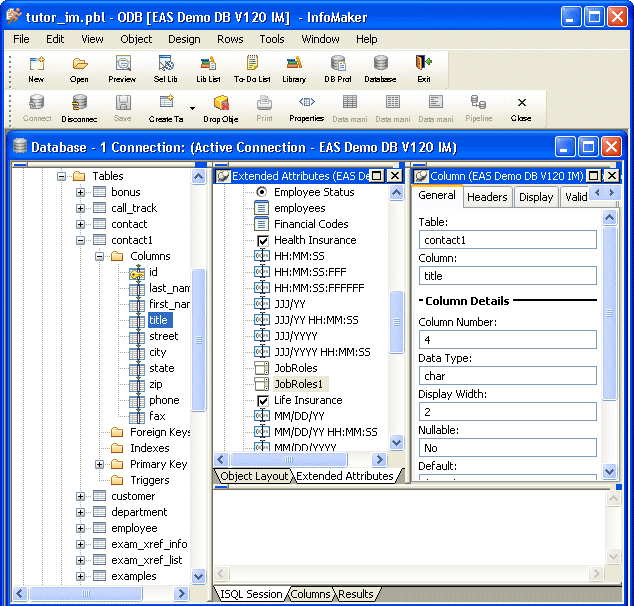This screenshot has width=634, height=606.
Task: Open the Preview tool
Action: (123, 69)
